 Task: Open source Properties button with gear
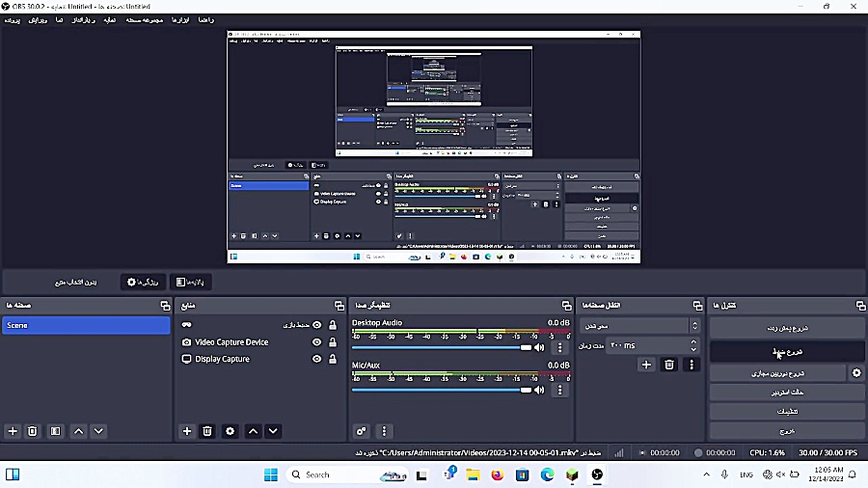tap(143, 283)
